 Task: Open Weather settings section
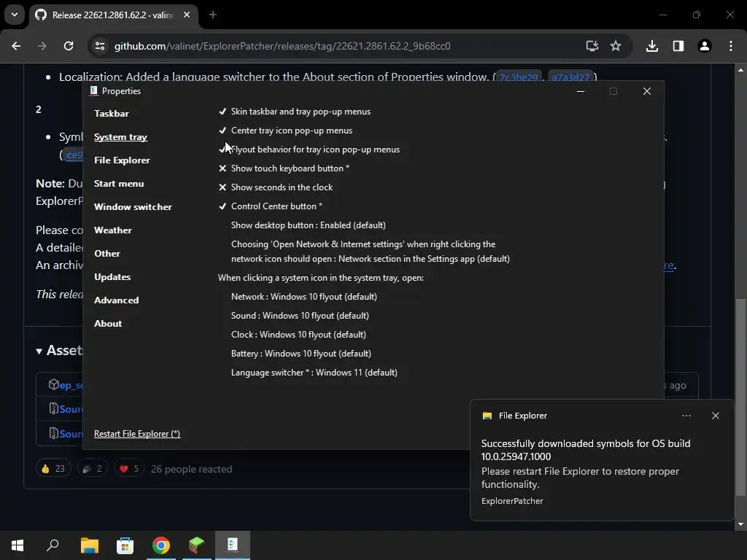click(113, 230)
